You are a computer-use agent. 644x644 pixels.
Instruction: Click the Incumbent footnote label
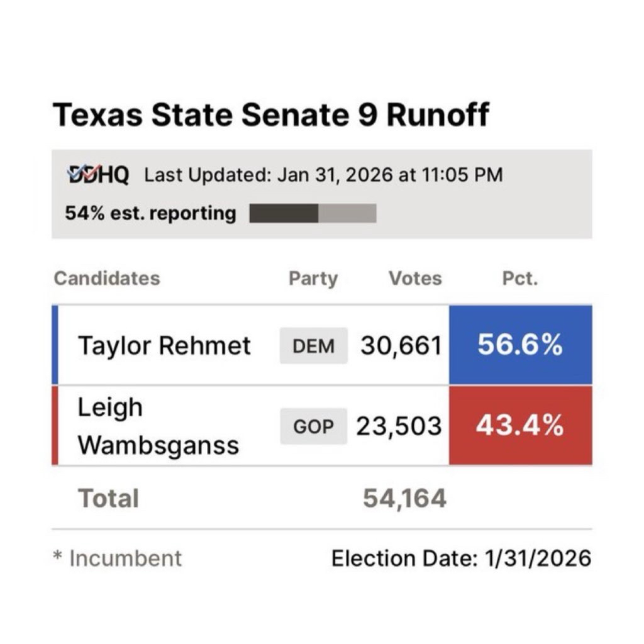pos(125,558)
